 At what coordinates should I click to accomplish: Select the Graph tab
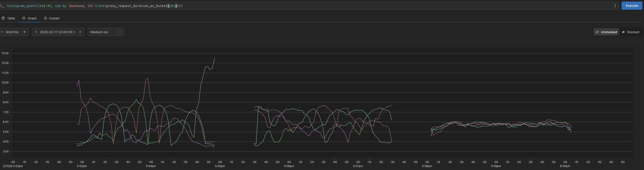pyautogui.click(x=29, y=18)
